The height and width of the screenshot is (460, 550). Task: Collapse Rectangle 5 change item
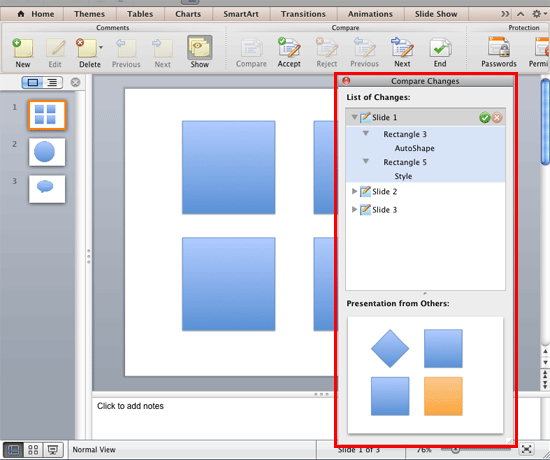pyautogui.click(x=365, y=161)
